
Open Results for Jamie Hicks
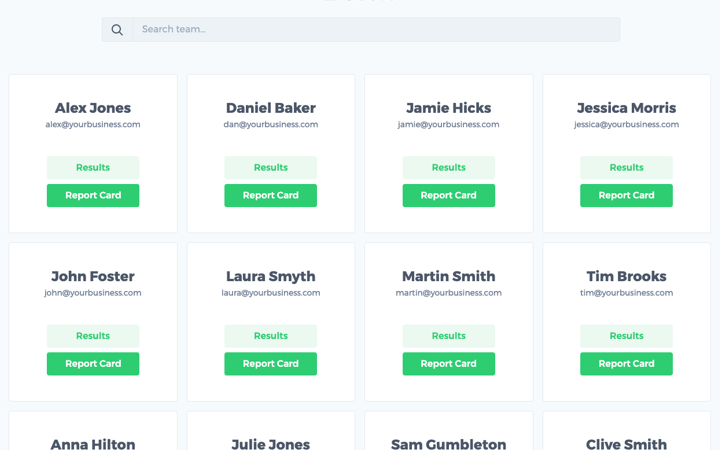coord(449,168)
